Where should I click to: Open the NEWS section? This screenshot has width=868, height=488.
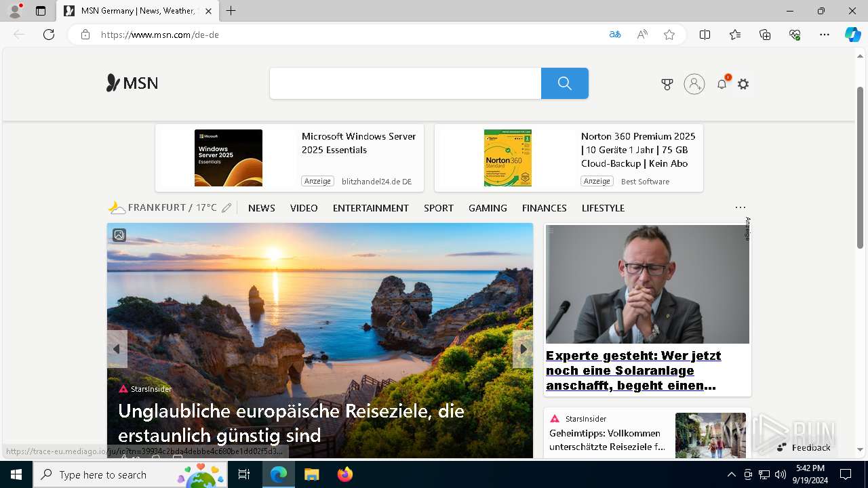(262, 208)
